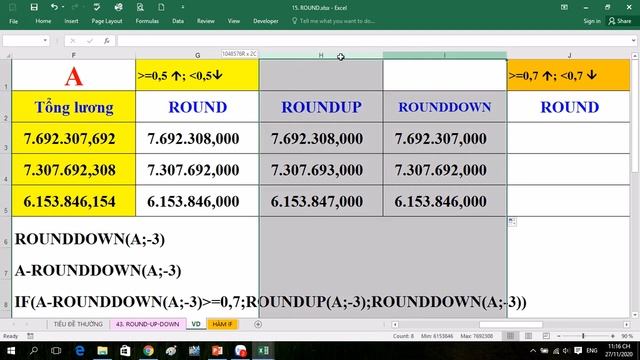Customize the Quick Access Toolbar dropdown
Screen dimensions: 640x360
tap(182, 7)
